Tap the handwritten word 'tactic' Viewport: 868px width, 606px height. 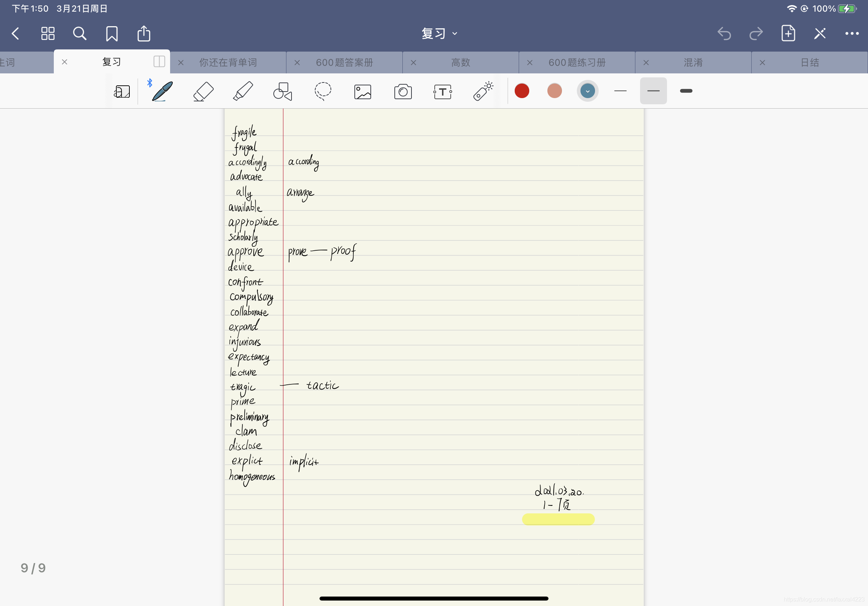coord(322,385)
